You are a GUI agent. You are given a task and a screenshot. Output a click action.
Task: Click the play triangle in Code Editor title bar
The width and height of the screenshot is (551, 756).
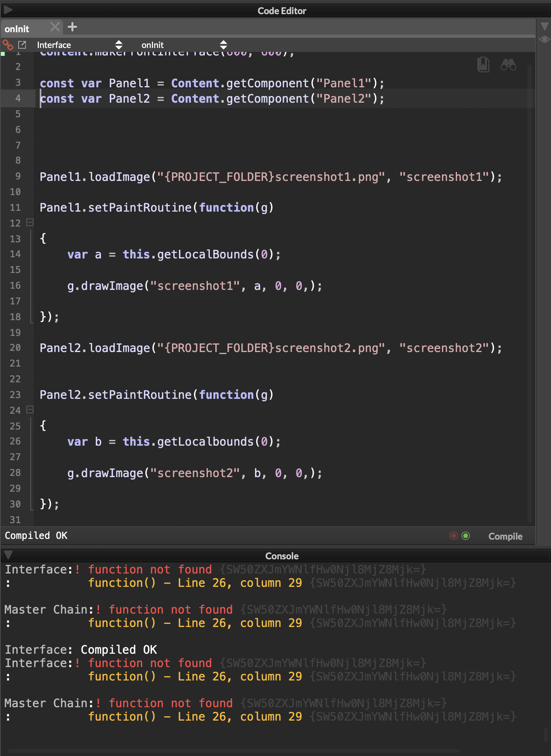tap(8, 9)
